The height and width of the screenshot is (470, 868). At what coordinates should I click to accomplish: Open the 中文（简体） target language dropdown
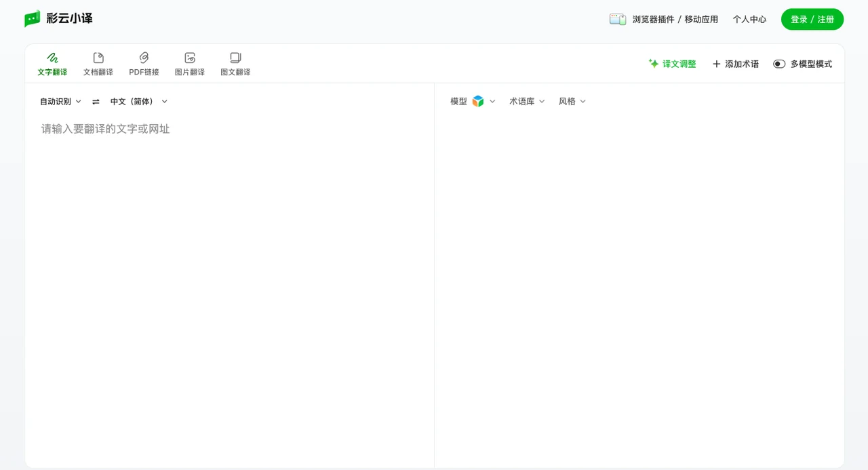coord(139,102)
